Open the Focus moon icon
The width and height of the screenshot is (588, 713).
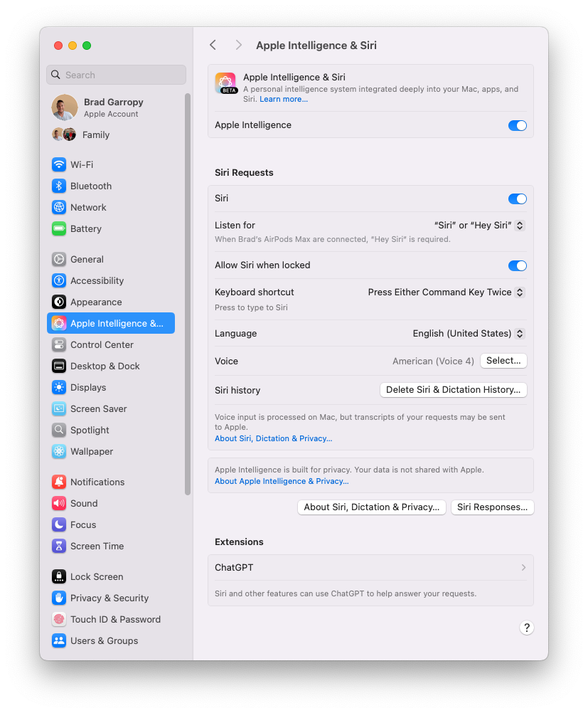point(58,524)
